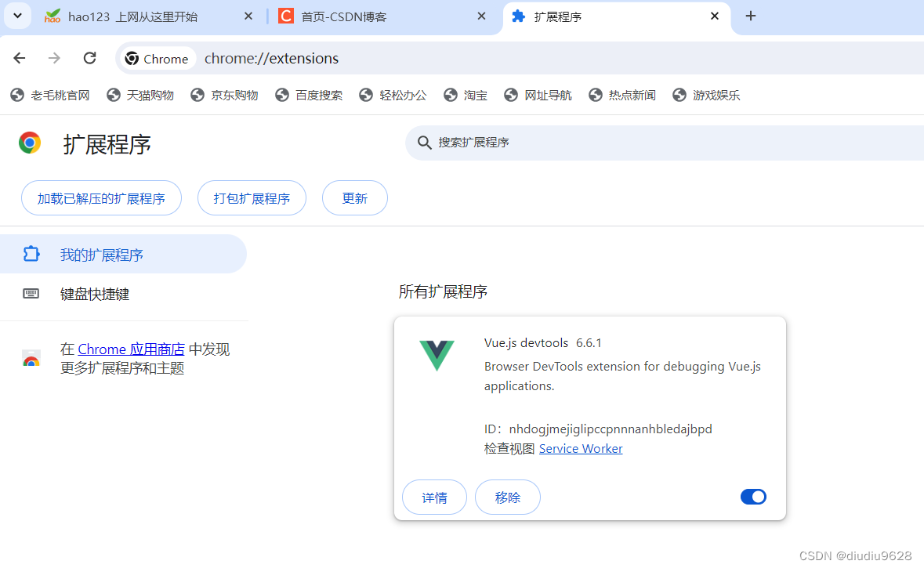Viewport: 924px width, 568px height.
Task: Open a new tab with plus icon
Action: tap(750, 16)
